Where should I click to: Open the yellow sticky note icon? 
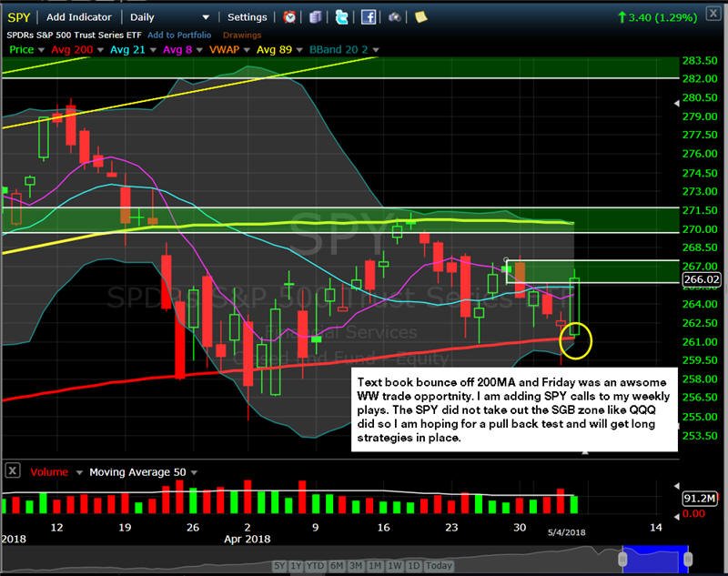420,17
